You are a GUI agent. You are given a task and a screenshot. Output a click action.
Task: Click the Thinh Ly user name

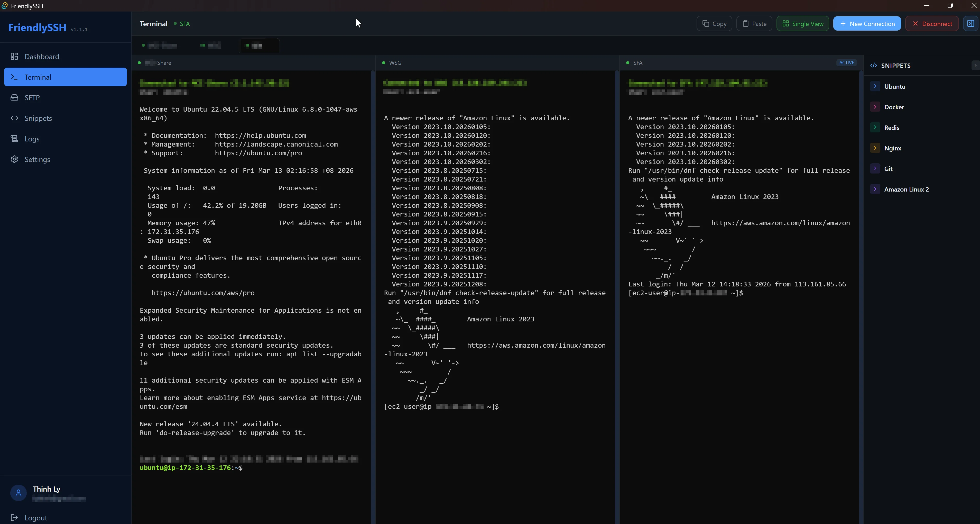coord(47,489)
